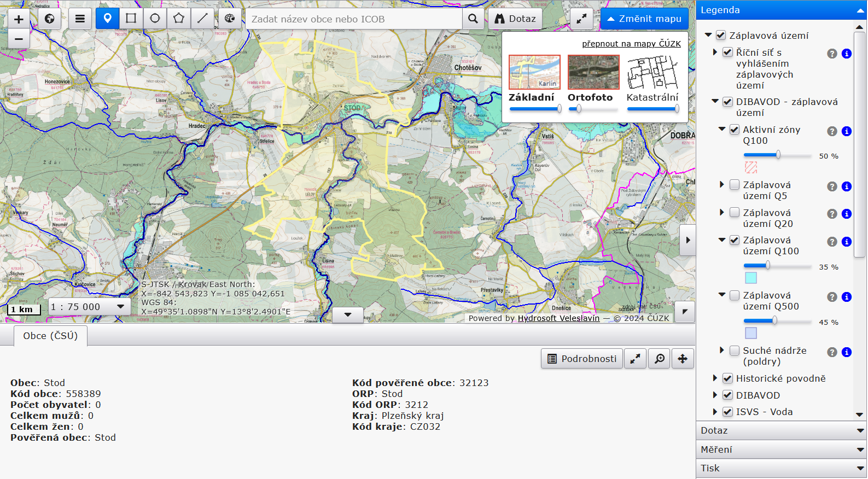Viewport: 868px width, 479px height.
Task: Enable Záplavová území Q500 layer
Action: click(x=735, y=295)
